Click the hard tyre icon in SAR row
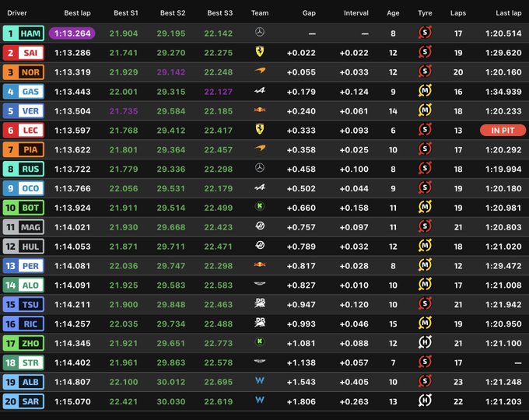The height and width of the screenshot is (420, 529). point(425,401)
